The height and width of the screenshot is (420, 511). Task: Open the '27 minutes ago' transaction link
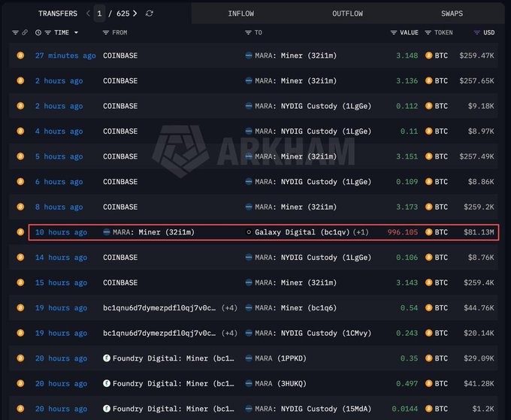click(x=65, y=56)
